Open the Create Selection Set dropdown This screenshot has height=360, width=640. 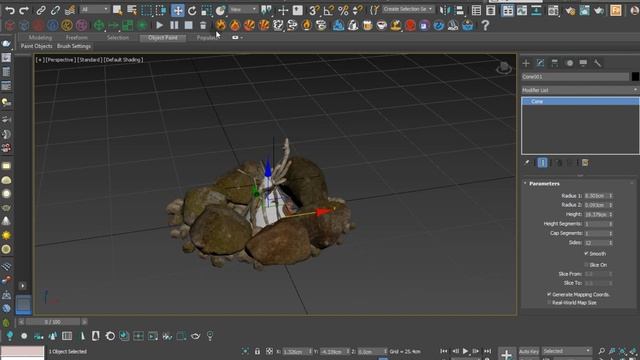[408, 9]
